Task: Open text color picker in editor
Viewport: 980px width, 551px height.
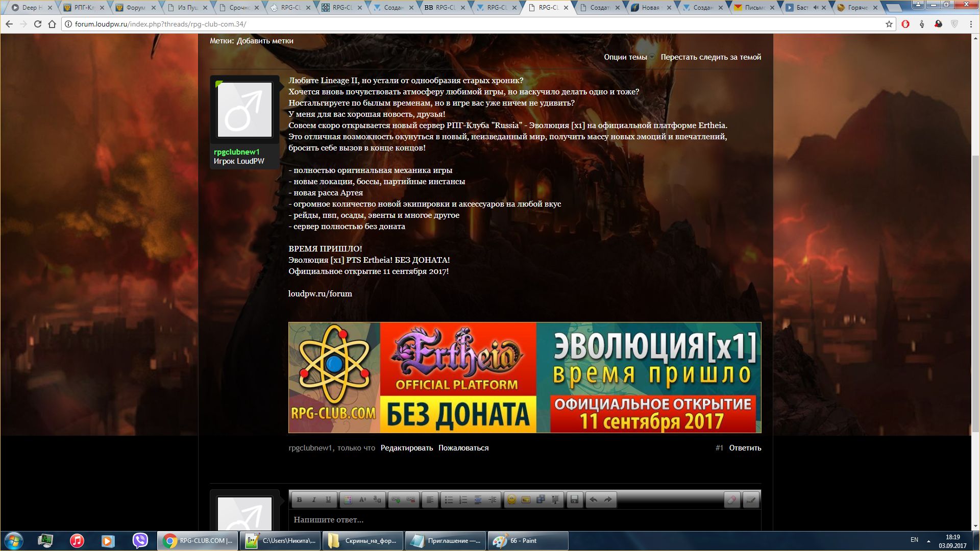Action: coord(348,499)
